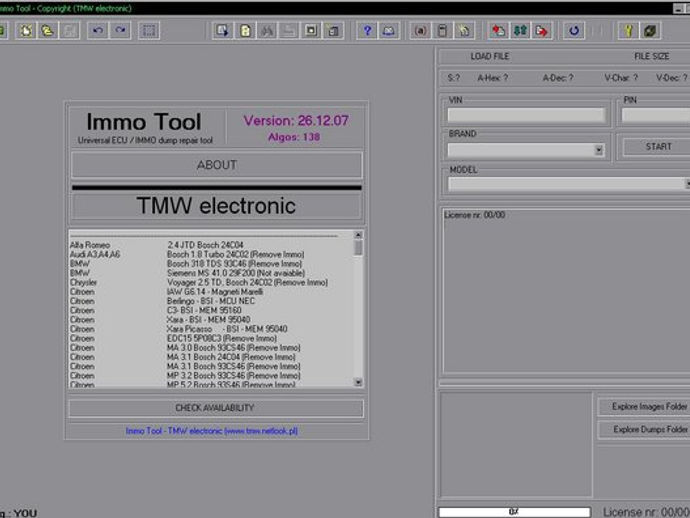Select the Citroen MA 3.0 Bosch row
Image resolution: width=690 pixels, height=518 pixels.
[211, 348]
